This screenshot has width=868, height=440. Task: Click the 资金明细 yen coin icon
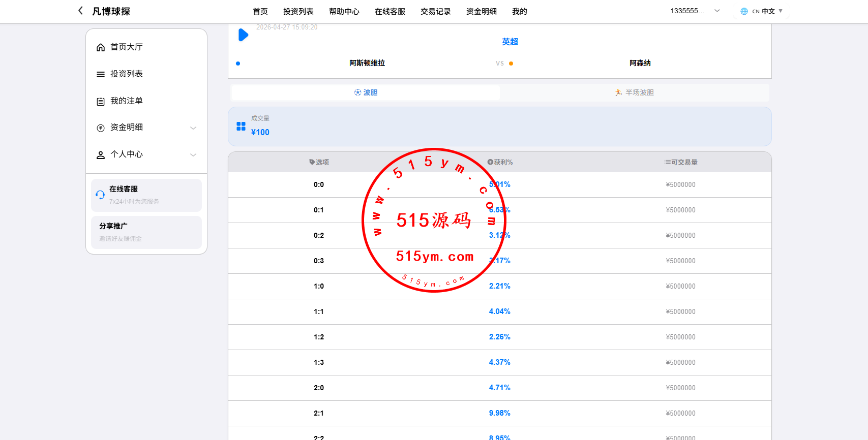point(101,128)
